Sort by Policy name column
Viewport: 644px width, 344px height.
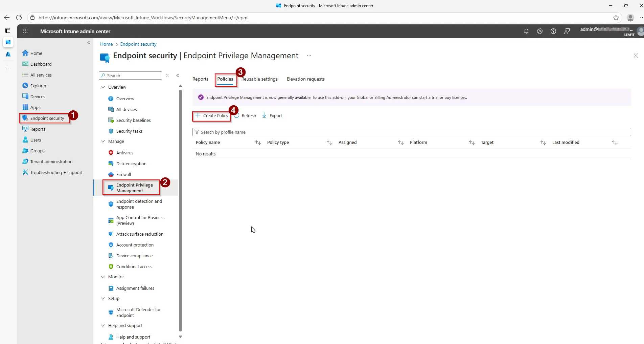pos(258,143)
